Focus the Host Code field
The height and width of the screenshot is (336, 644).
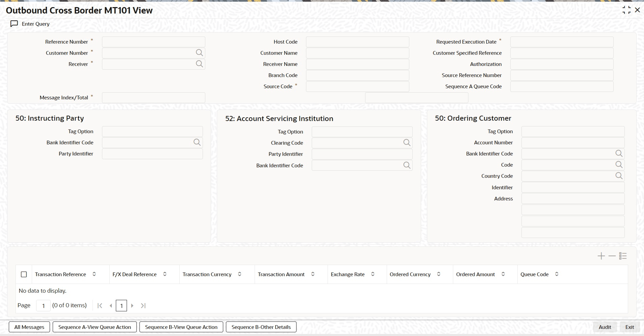pos(358,42)
